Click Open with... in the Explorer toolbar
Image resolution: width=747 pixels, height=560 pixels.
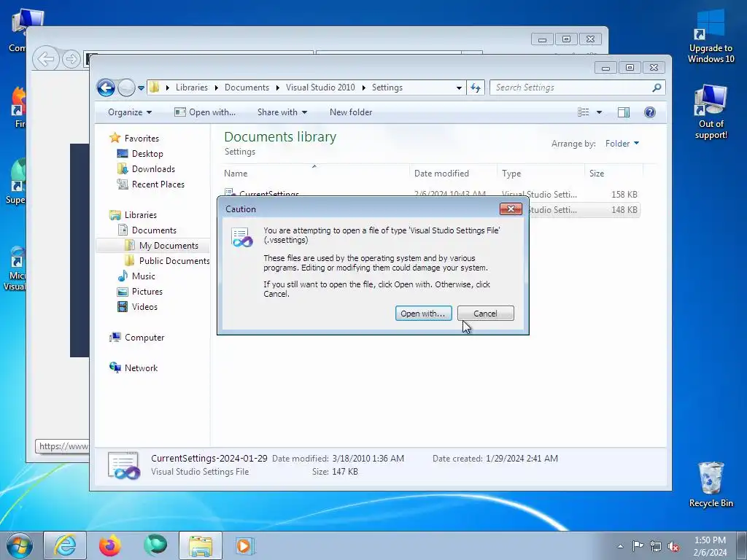pos(205,112)
